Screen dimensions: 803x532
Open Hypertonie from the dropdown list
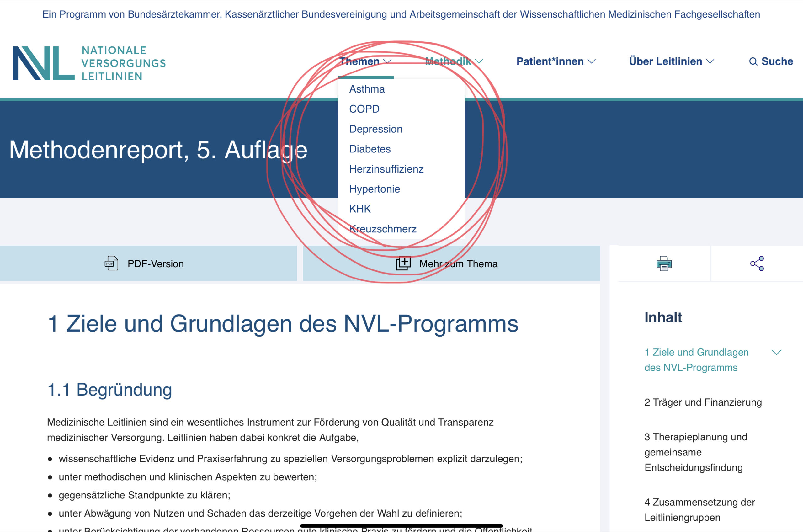point(375,189)
